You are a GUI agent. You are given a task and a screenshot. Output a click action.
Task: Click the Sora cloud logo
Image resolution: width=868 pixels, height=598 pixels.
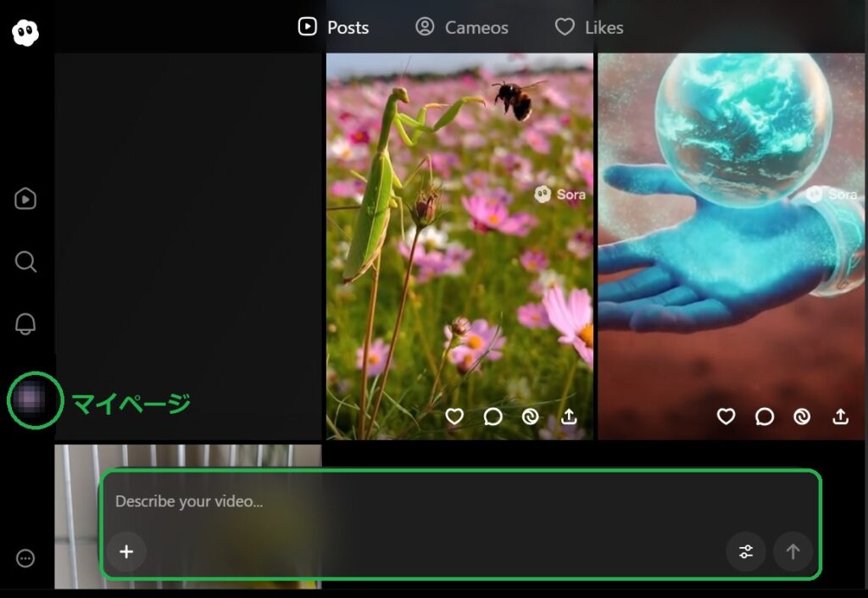pyautogui.click(x=25, y=32)
